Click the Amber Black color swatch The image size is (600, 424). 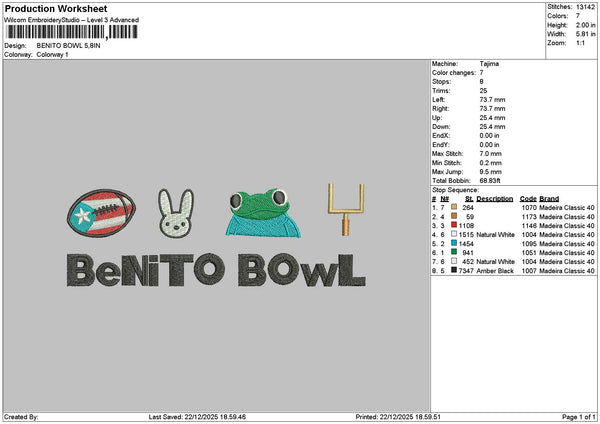pos(454,270)
